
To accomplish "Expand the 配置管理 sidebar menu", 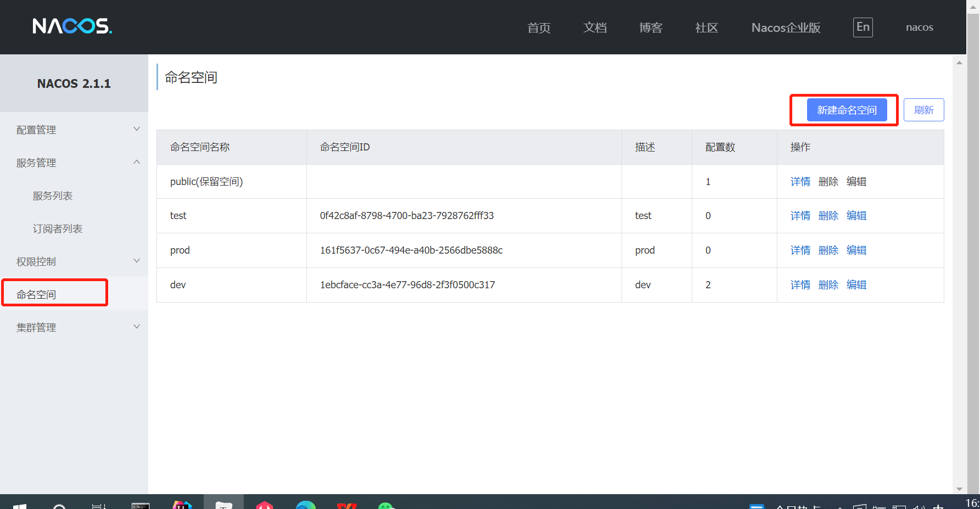I will click(74, 130).
